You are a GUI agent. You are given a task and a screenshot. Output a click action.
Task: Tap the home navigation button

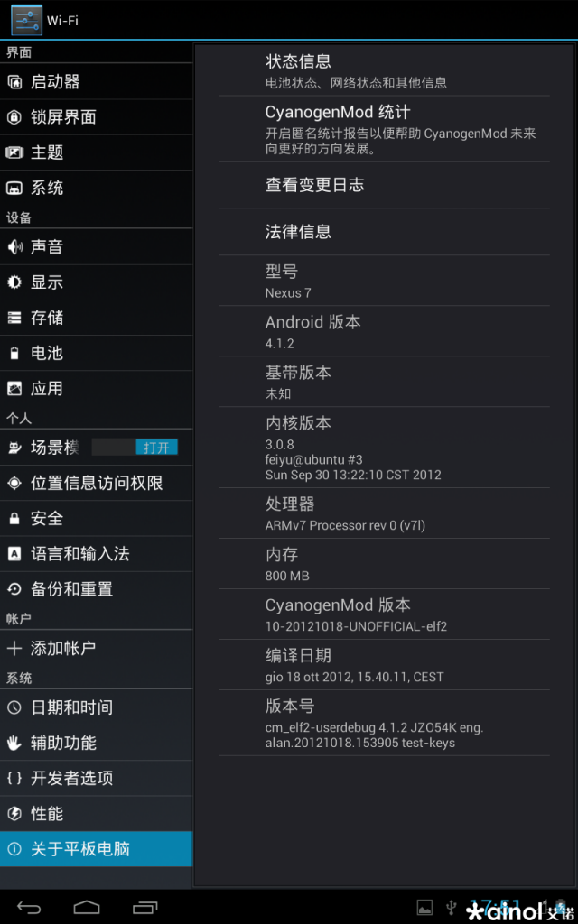tap(86, 906)
